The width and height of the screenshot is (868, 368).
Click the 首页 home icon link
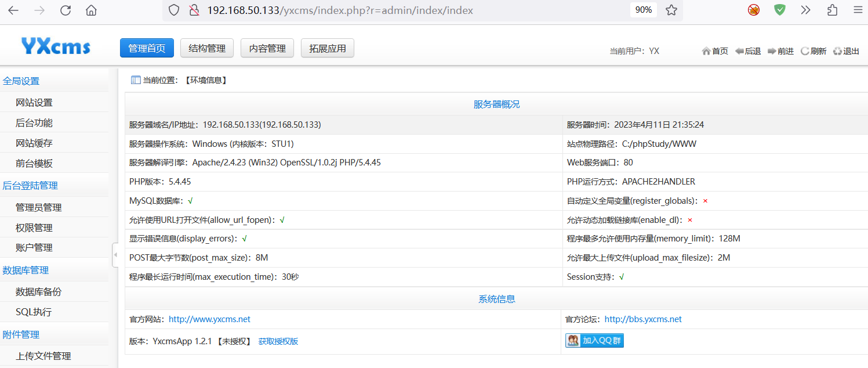click(x=714, y=51)
